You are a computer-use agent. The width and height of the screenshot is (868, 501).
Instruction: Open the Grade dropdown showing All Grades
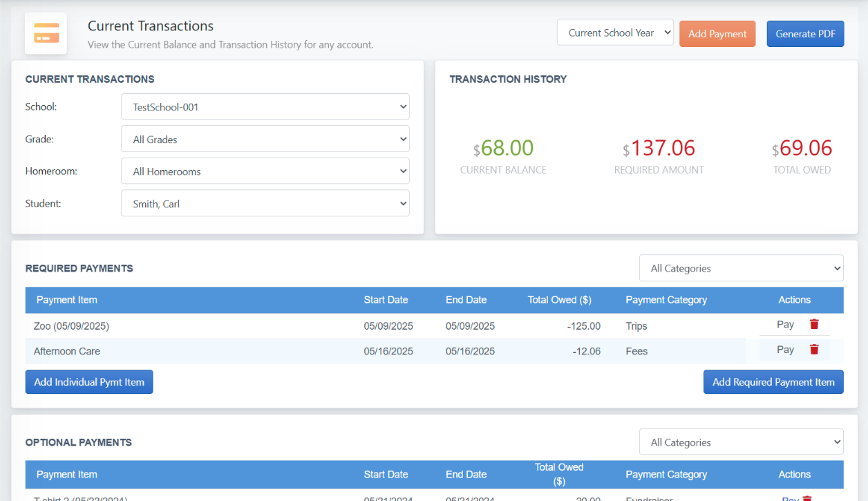click(x=265, y=138)
